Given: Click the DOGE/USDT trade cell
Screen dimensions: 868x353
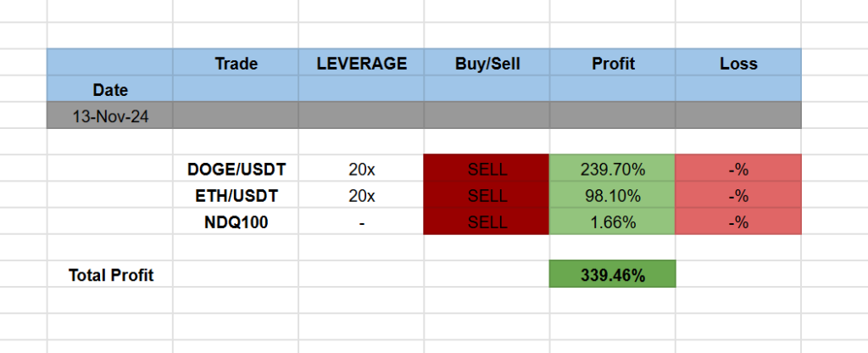Looking at the screenshot, I should [x=236, y=169].
